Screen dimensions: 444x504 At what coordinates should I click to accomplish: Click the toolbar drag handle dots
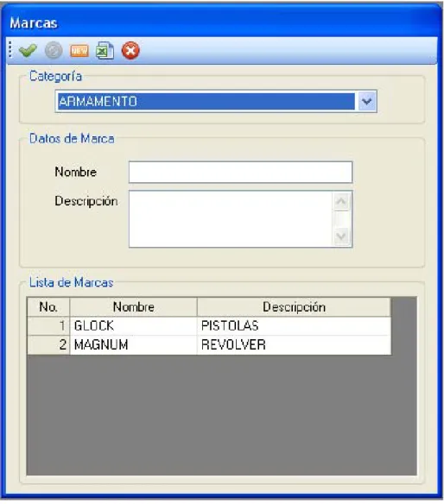coord(10,49)
